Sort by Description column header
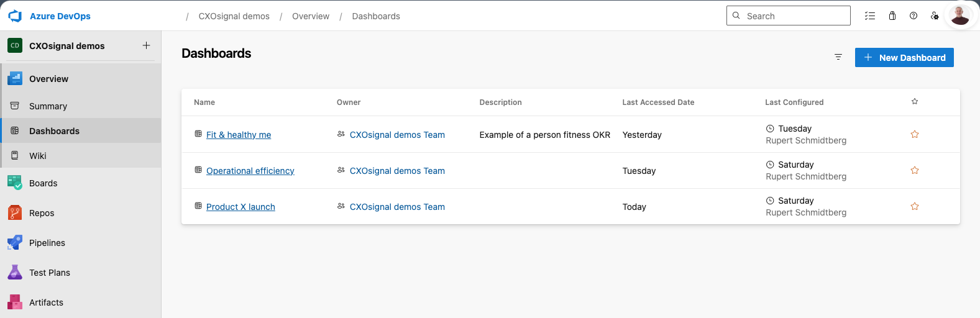Viewport: 980px width, 318px height. 501,102
